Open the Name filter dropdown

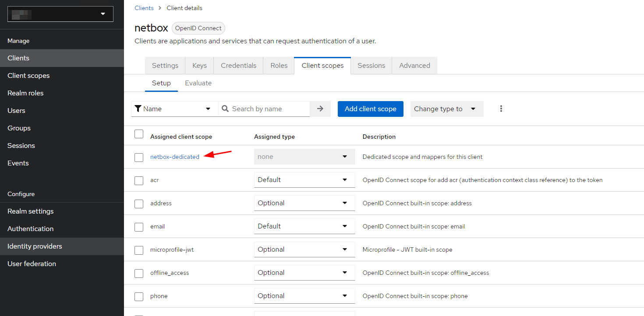[175, 109]
